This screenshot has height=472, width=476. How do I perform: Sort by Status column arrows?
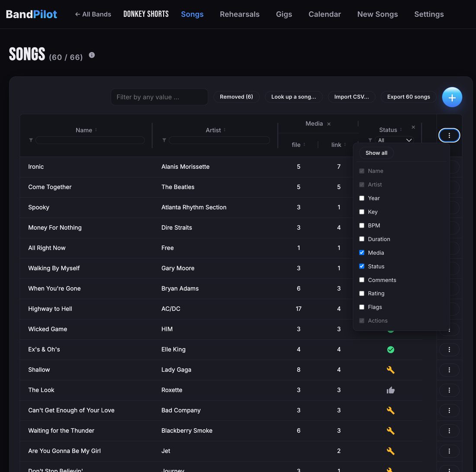click(401, 130)
